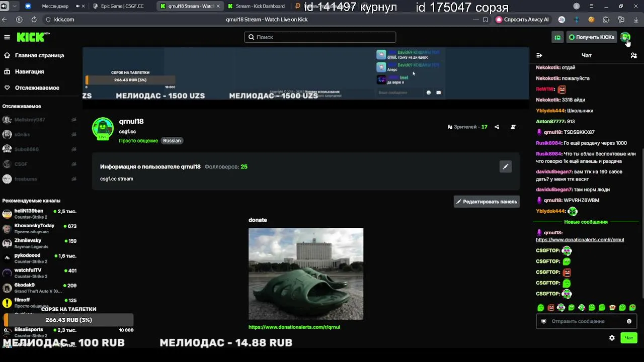
Task: Open the profile avatar menu
Action: point(625,37)
